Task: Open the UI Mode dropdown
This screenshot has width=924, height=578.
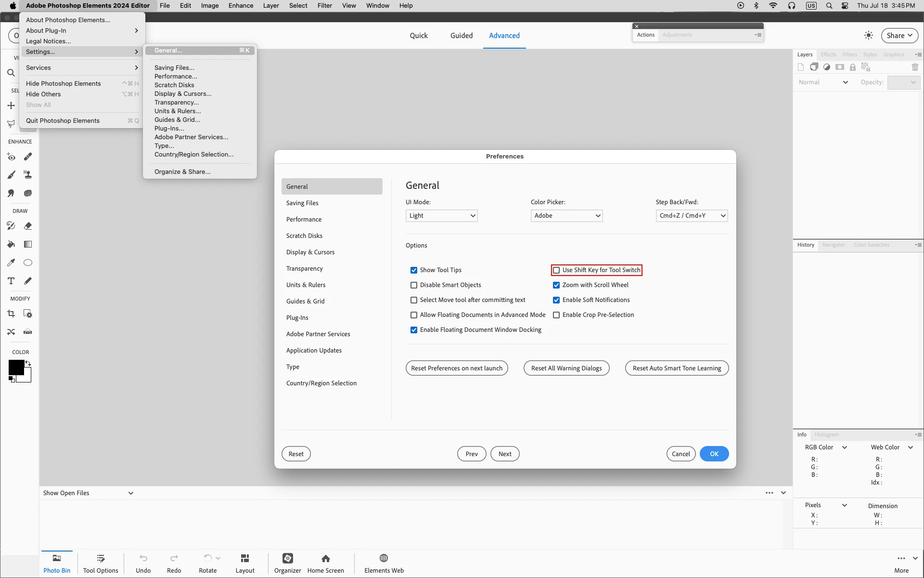Action: click(x=441, y=216)
